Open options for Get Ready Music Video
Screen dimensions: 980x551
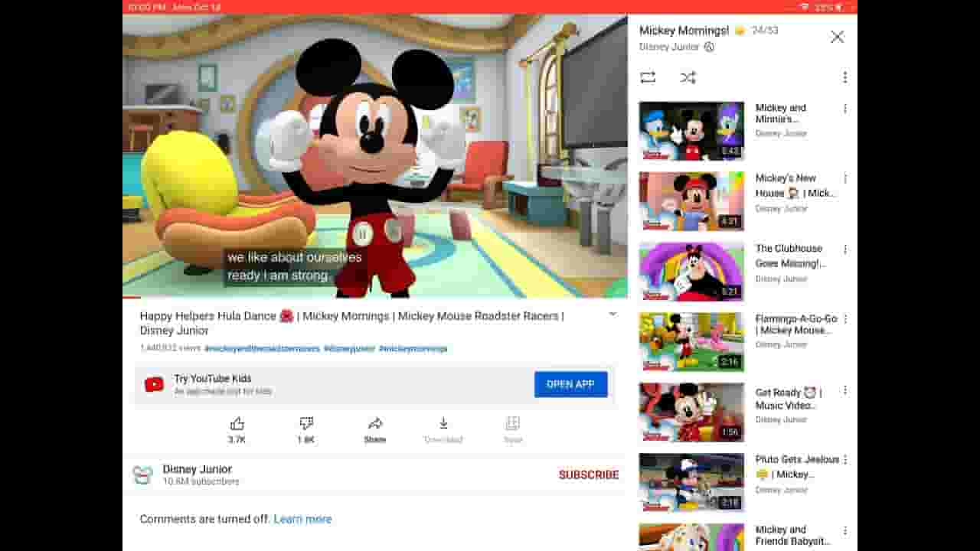[844, 390]
